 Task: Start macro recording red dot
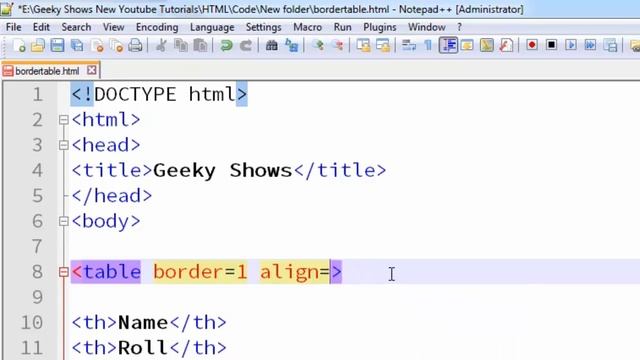(532, 45)
